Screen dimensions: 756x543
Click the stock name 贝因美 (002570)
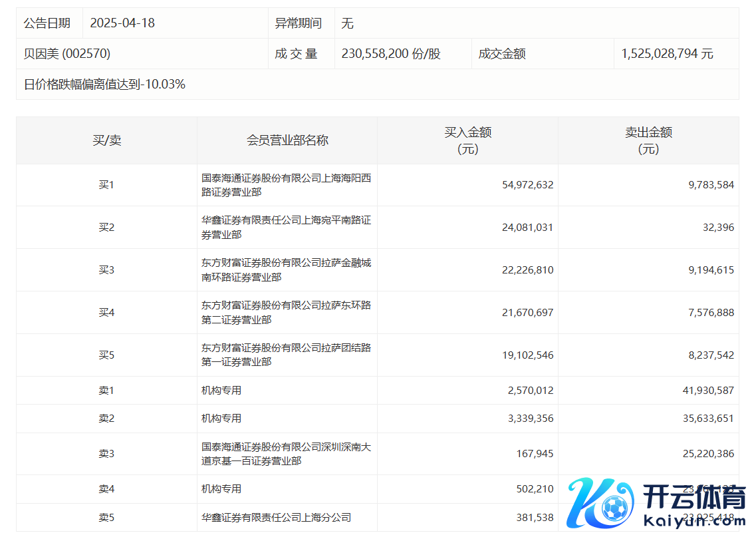(x=67, y=54)
